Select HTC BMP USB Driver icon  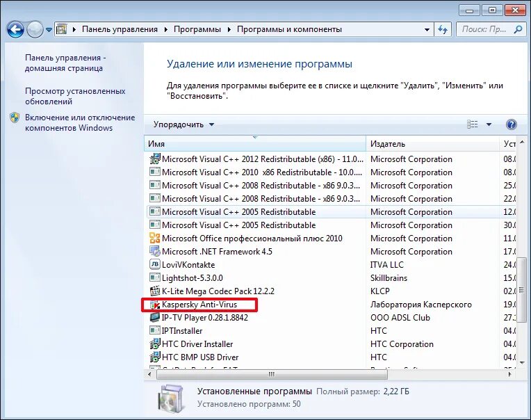point(155,357)
